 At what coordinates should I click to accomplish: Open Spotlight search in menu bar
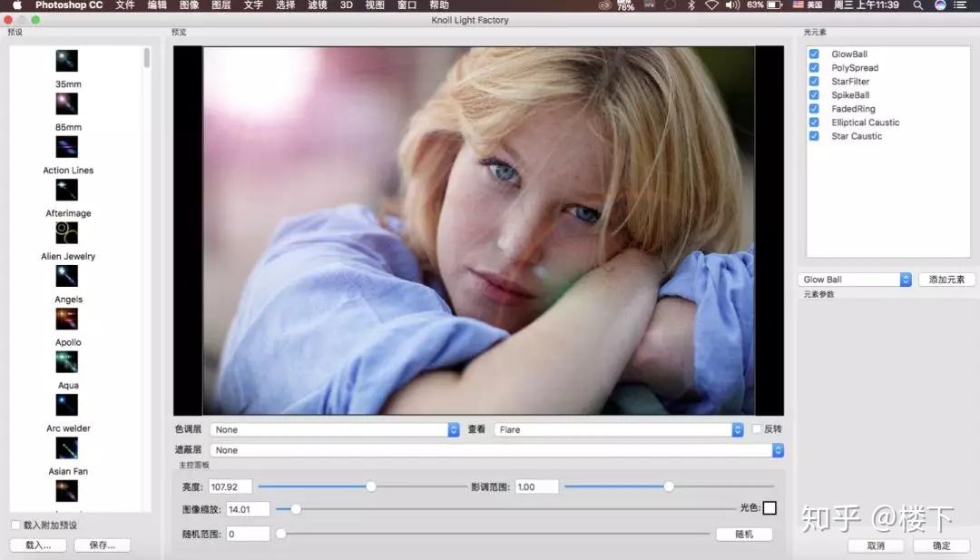pos(917,5)
